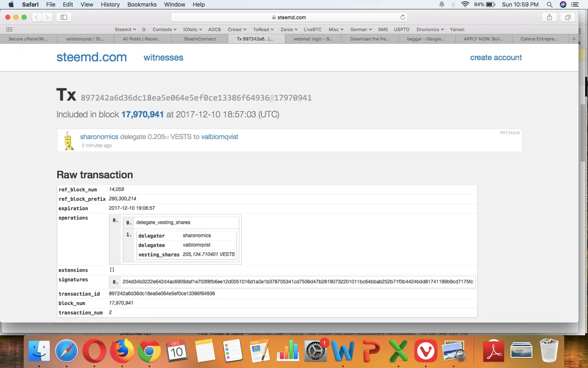This screenshot has width=588, height=368.
Task: Click the Wi-Fi status icon
Action: coord(465,5)
